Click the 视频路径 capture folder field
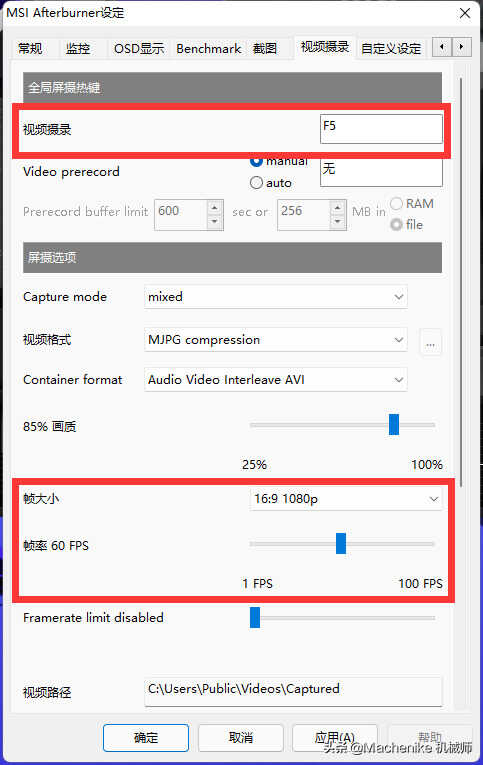 point(293,691)
